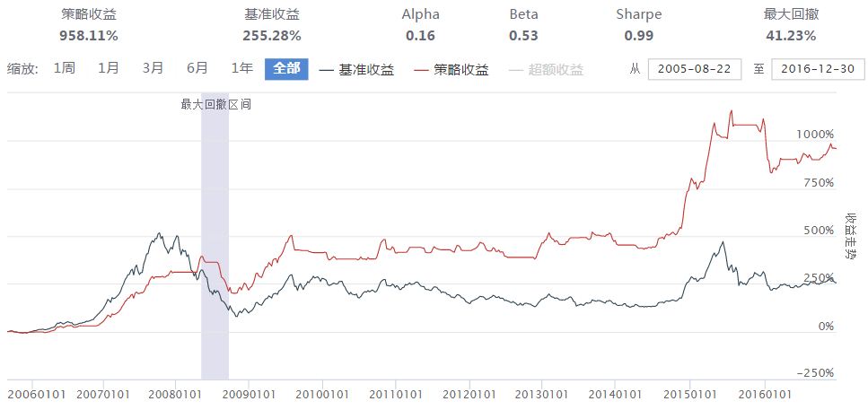The width and height of the screenshot is (868, 410).
Task: Set zoom range to 1年
Action: coord(241,69)
